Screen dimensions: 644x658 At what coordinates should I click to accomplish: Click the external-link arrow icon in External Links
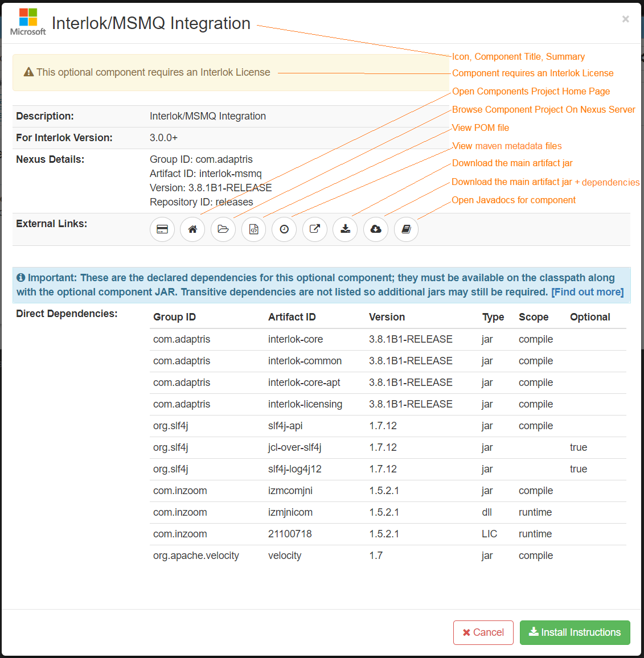[315, 229]
